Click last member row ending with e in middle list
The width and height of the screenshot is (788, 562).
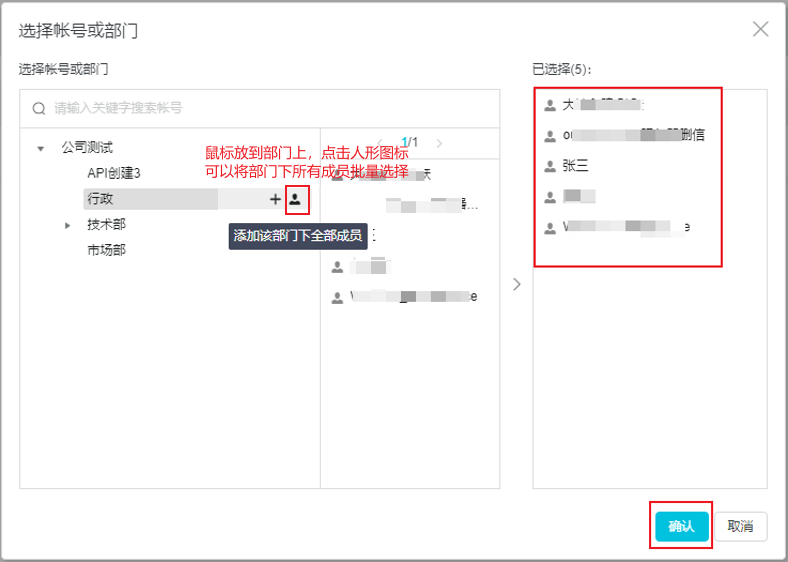pos(405,297)
